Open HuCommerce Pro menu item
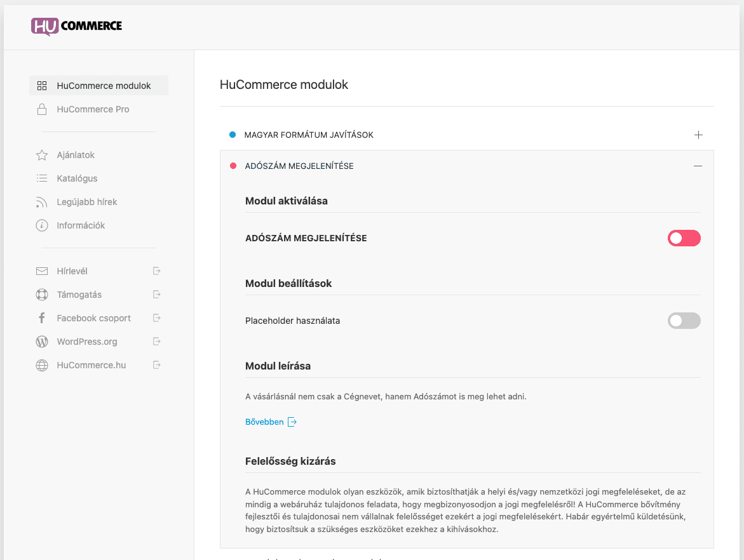 point(98,109)
